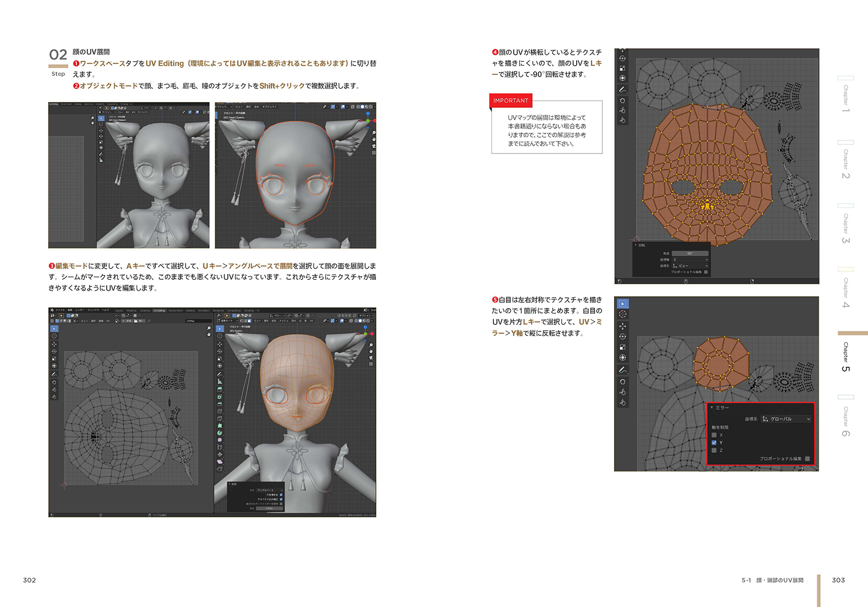Click the Chapter 1 page index tab
This screenshot has height=607, width=868.
point(846,99)
